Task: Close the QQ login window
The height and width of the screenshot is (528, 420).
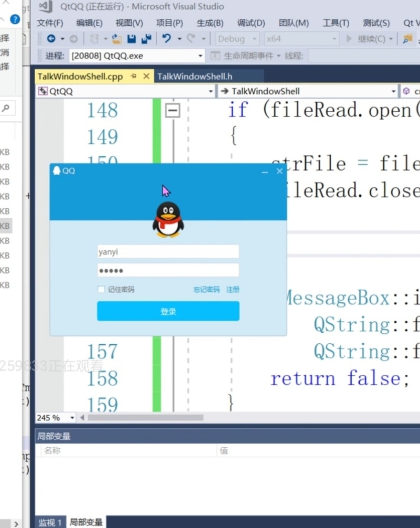Action: tap(279, 171)
